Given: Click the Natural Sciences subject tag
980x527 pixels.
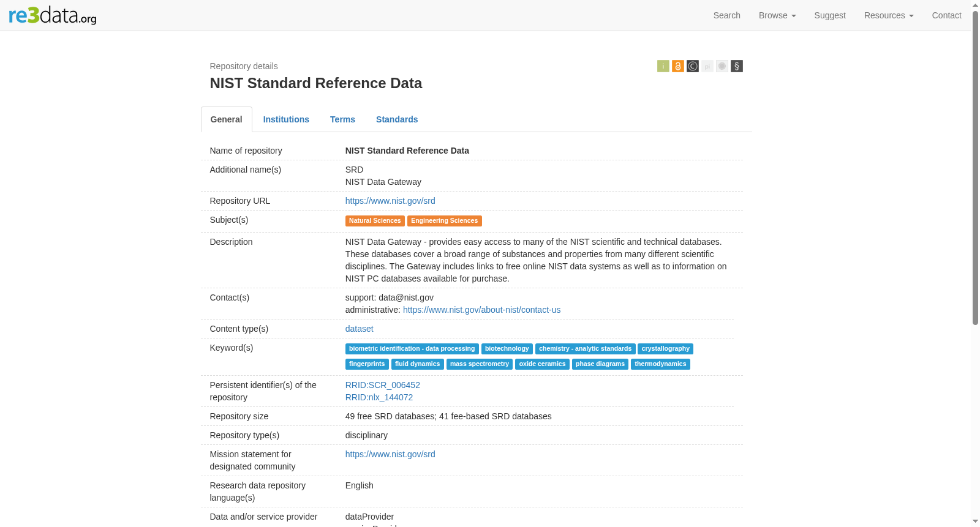Looking at the screenshot, I should click(x=375, y=221).
